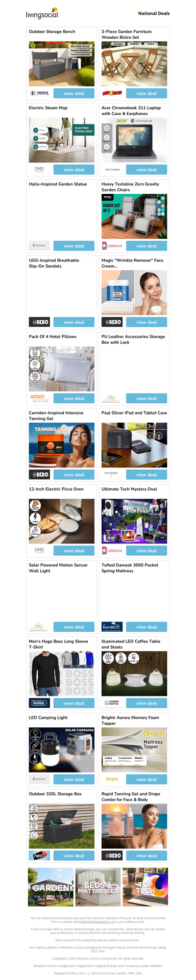Click the Brightr brand logo

click(x=112, y=779)
